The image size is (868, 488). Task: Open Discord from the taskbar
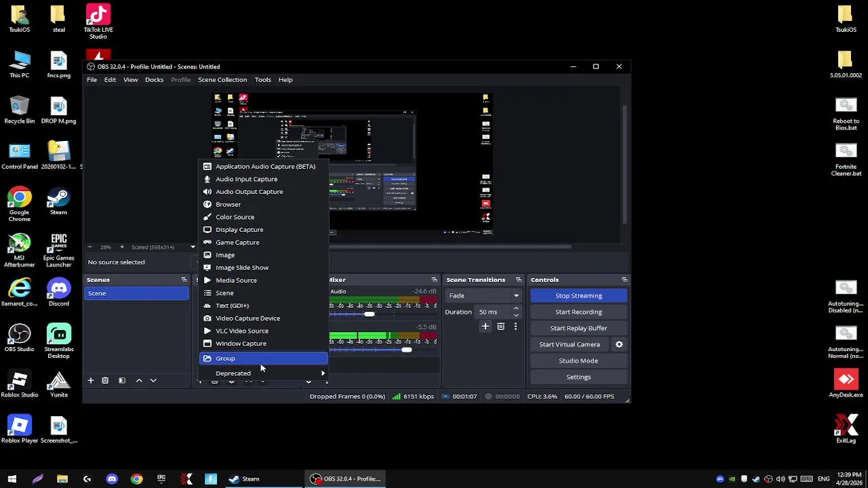pyautogui.click(x=112, y=479)
